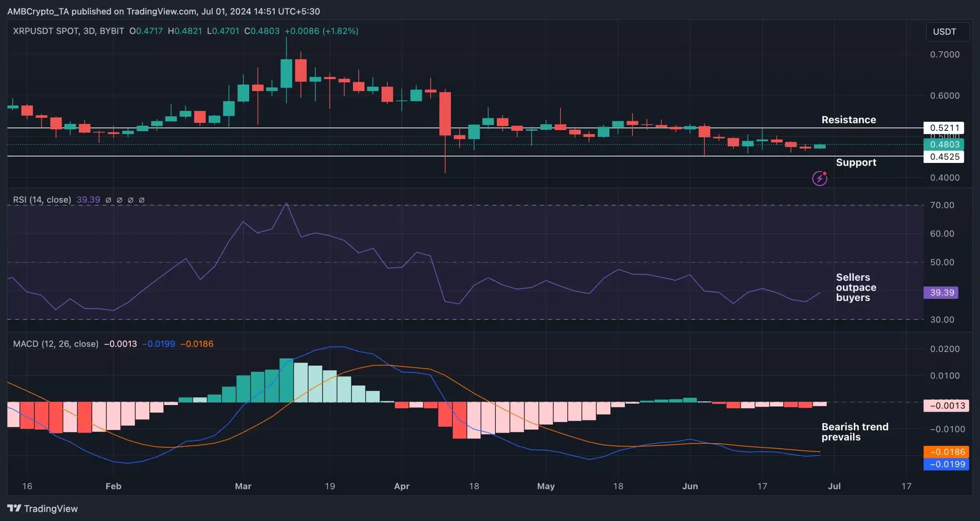Screen dimensions: 980x521
Task: Click the Mar label on time axis
Action: (243, 486)
